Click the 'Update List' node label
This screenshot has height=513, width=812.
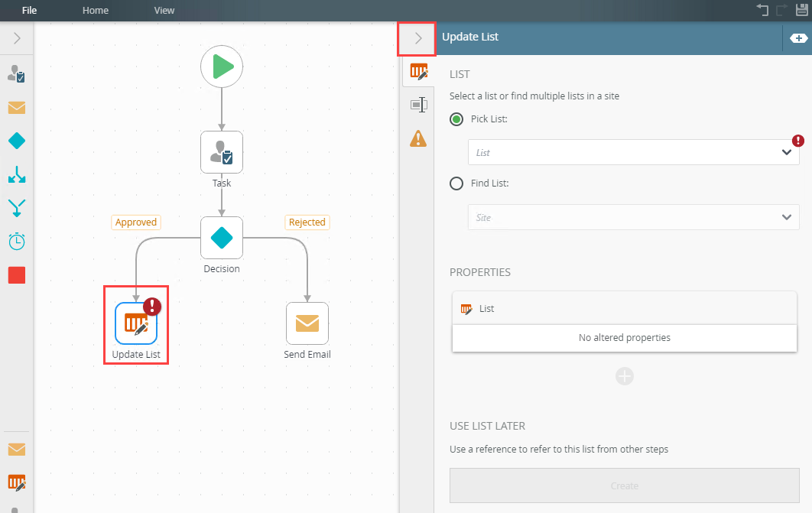pos(136,355)
